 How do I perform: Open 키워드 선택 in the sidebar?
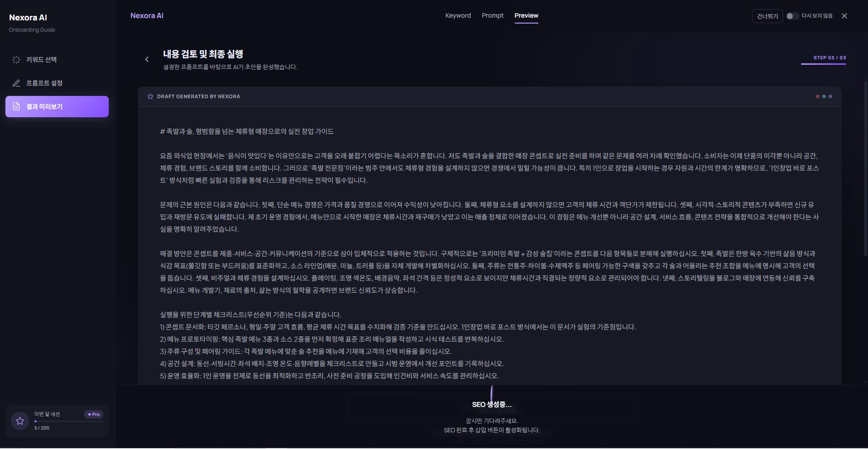click(41, 60)
